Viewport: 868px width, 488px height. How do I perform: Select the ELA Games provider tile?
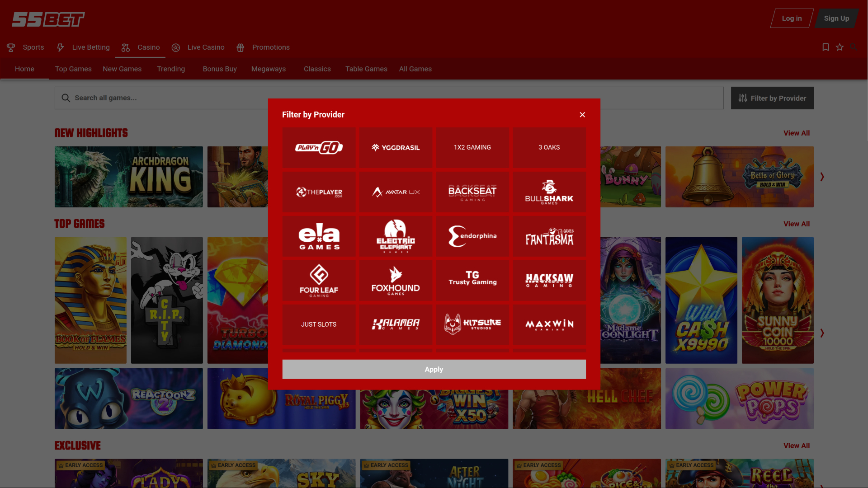click(319, 236)
